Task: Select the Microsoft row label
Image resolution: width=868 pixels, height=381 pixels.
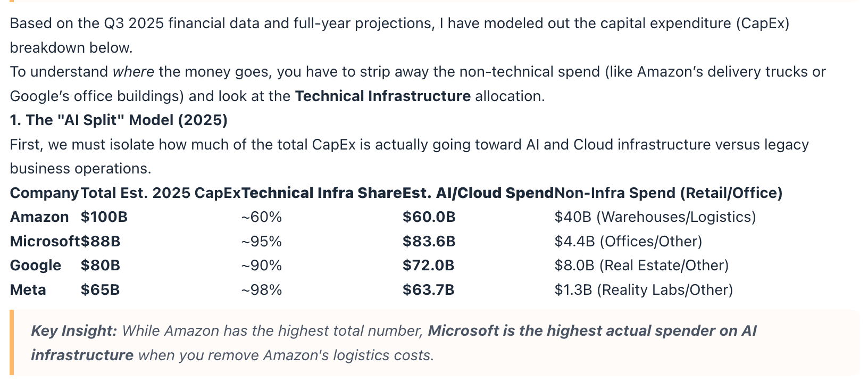Action: [45, 242]
